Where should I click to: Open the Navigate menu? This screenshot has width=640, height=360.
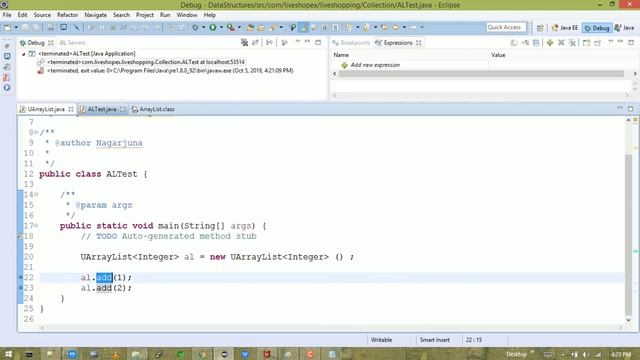coord(96,15)
